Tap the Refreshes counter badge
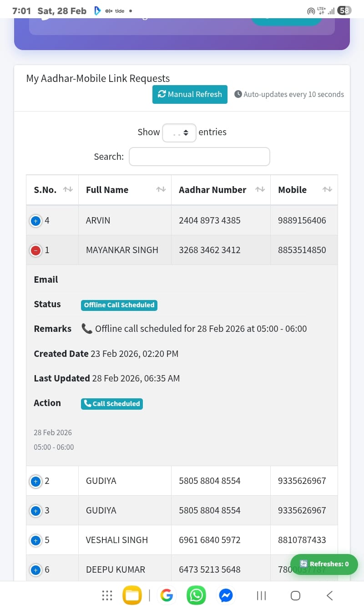 pos(324,564)
